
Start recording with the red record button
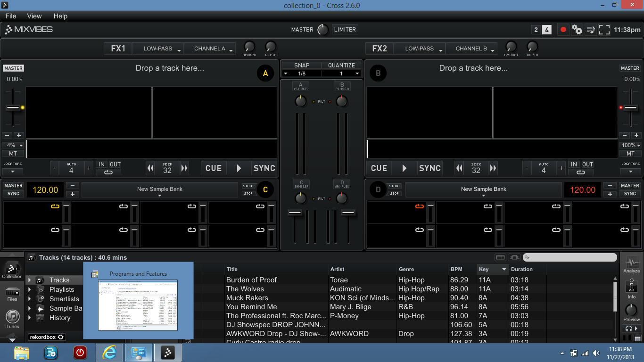pos(563,30)
